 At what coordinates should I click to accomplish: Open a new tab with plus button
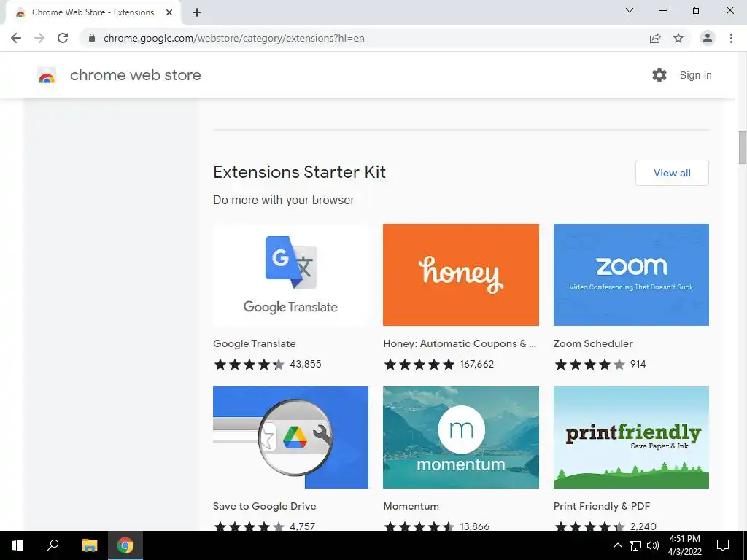[197, 12]
